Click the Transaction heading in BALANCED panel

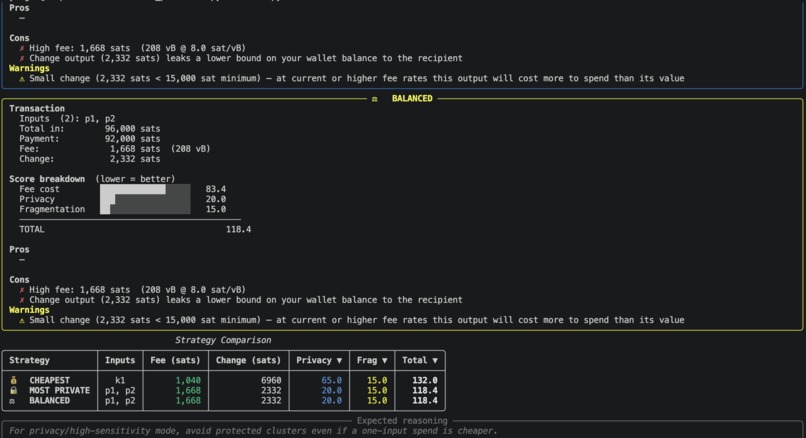coord(37,108)
